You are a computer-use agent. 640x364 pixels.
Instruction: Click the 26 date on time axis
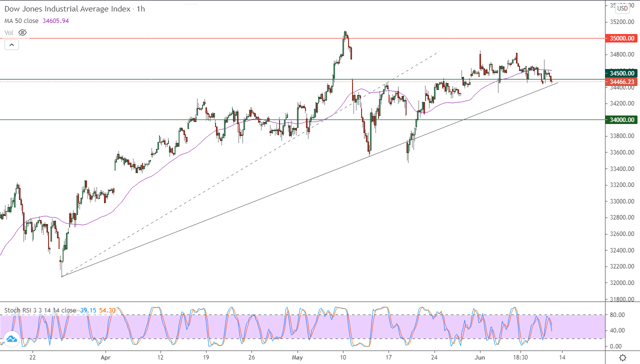251,357
